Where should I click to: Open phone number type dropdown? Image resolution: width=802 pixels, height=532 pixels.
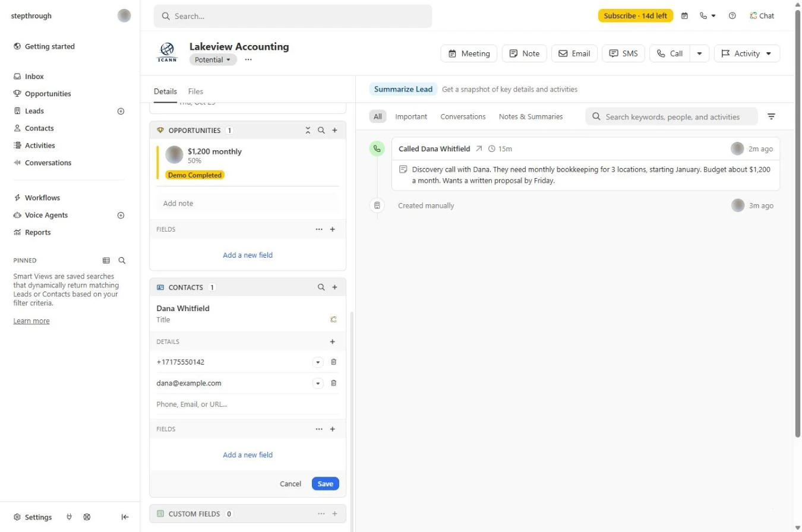coord(318,362)
